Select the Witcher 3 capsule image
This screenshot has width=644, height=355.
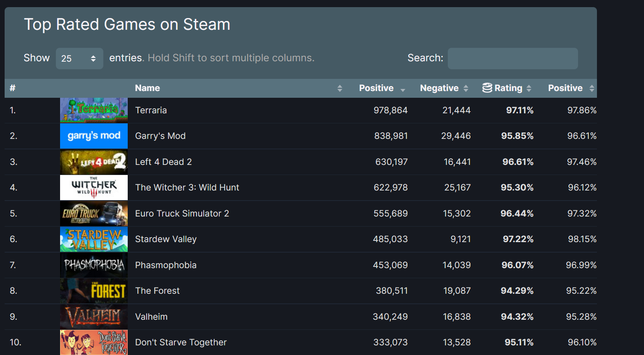(x=94, y=188)
